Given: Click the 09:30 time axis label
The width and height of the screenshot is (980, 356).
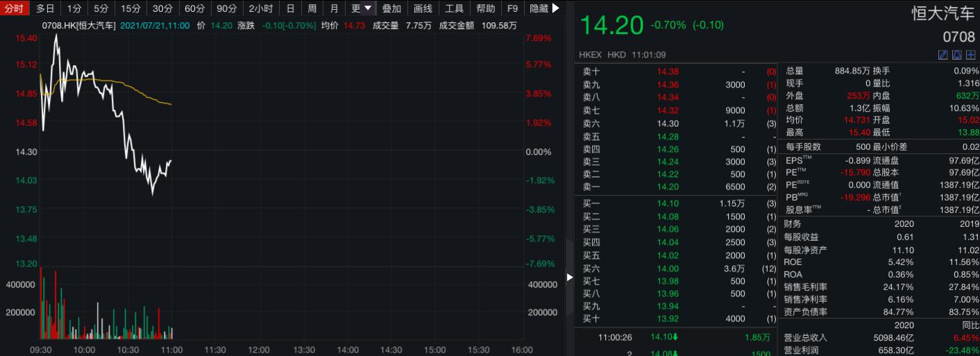Looking at the screenshot, I should [x=40, y=350].
